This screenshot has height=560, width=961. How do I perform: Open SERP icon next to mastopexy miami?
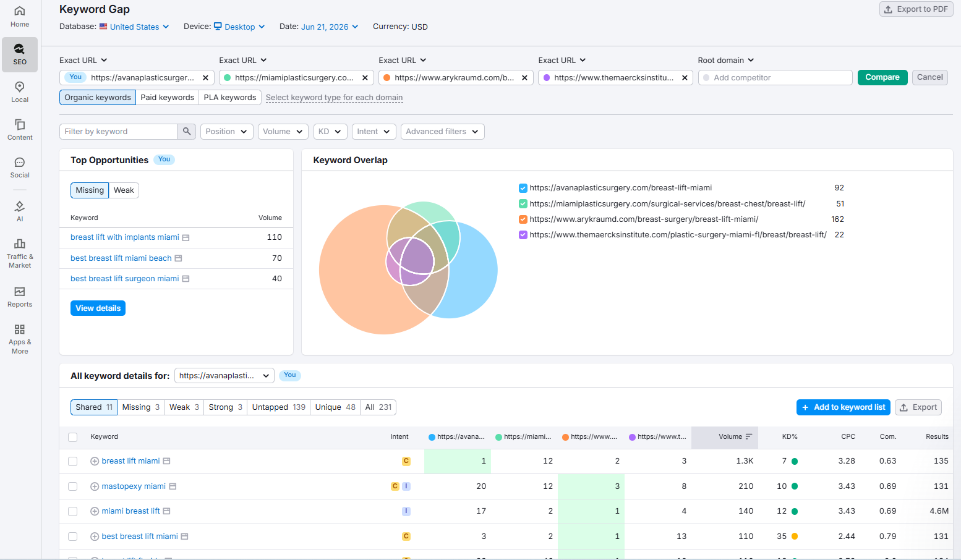tap(173, 486)
